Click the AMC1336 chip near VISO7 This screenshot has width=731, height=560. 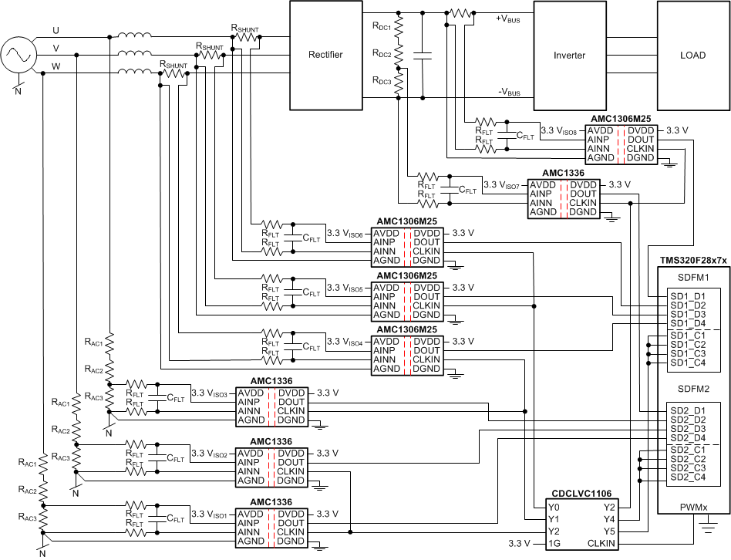564,193
